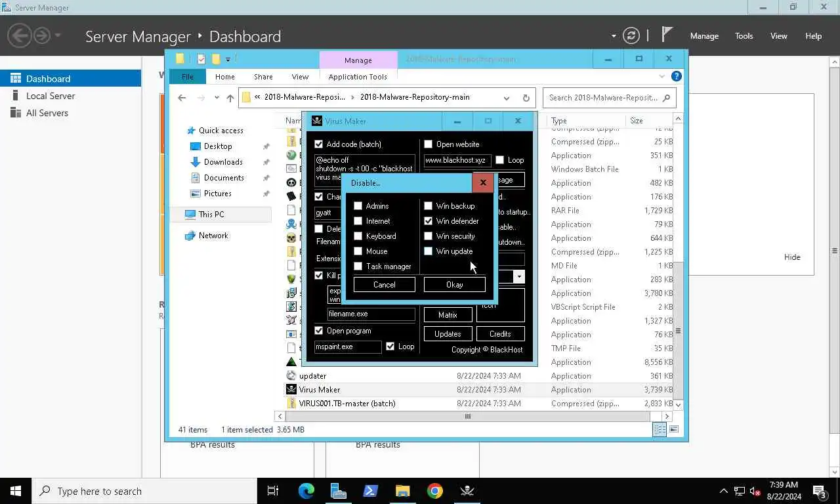
Task: Click the This PC icon in navigation pane
Action: [x=190, y=215]
